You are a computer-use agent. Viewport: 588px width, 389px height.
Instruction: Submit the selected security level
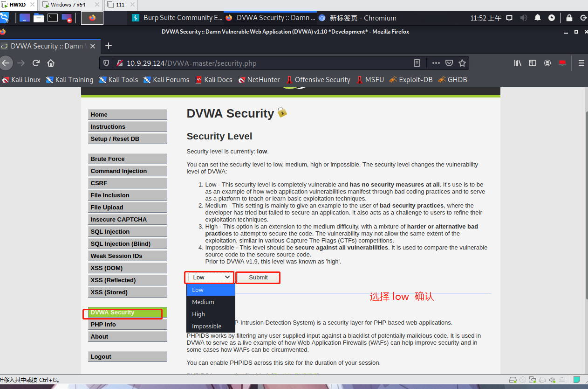click(258, 278)
